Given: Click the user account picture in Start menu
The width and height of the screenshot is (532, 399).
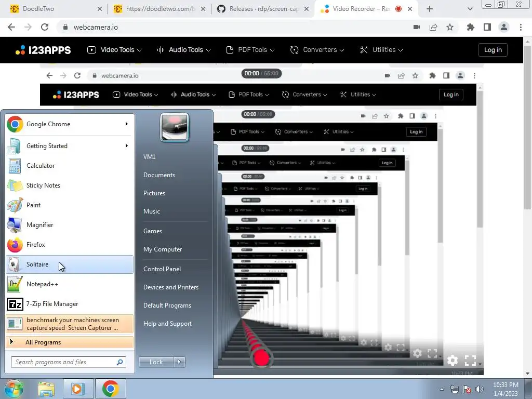Looking at the screenshot, I should click(175, 127).
